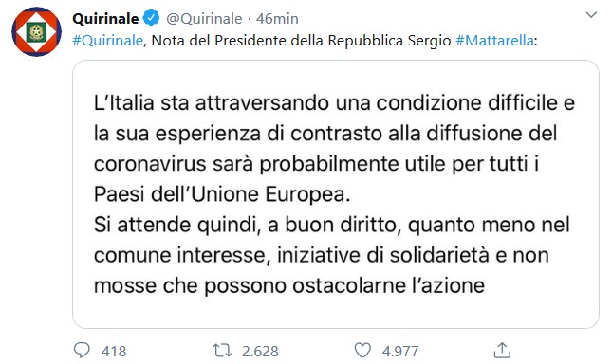Open the reply speech bubble icon
Viewport: 612px width, 364px height.
point(82,350)
